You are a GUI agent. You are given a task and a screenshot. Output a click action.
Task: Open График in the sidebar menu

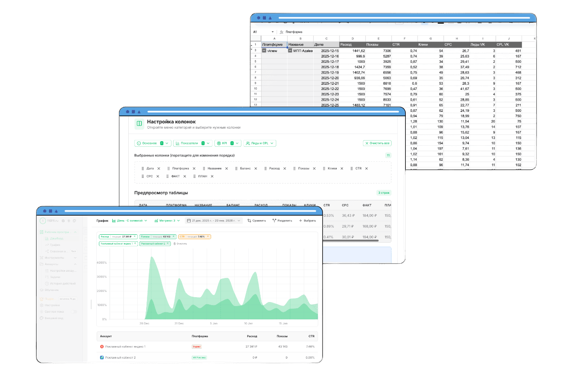pyautogui.click(x=55, y=245)
